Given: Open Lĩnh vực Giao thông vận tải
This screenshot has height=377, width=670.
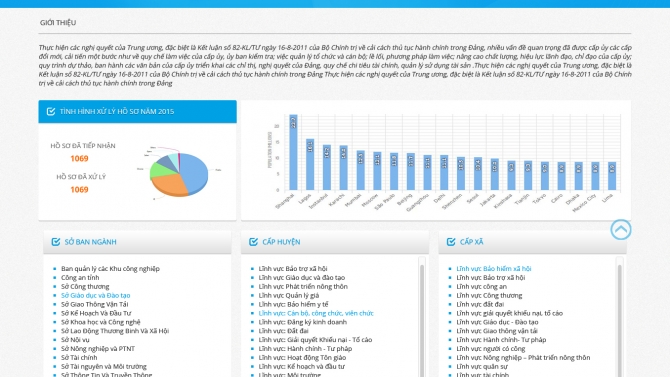Looking at the screenshot, I should click(497, 331).
